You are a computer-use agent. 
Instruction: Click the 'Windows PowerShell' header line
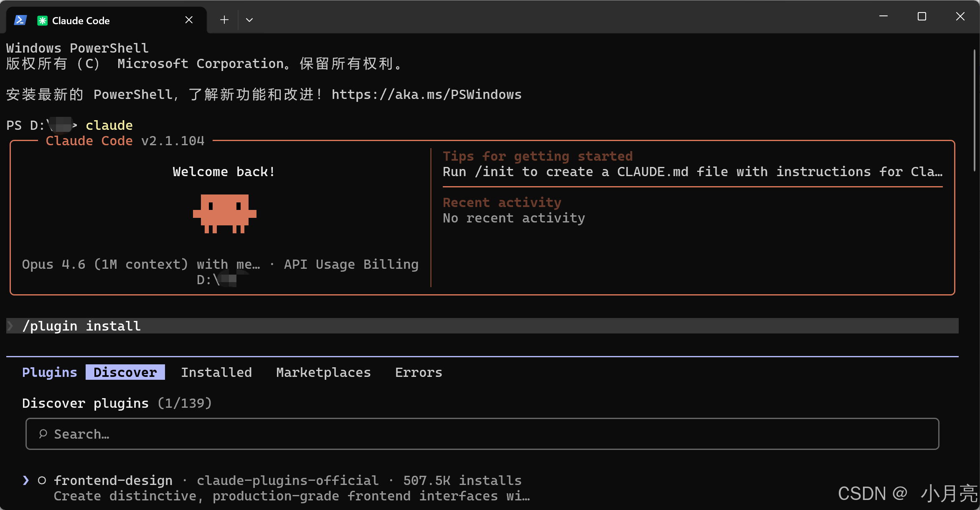tap(77, 48)
